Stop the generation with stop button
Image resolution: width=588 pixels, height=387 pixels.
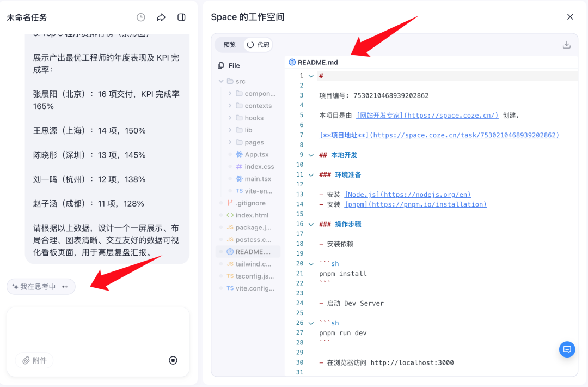click(173, 360)
